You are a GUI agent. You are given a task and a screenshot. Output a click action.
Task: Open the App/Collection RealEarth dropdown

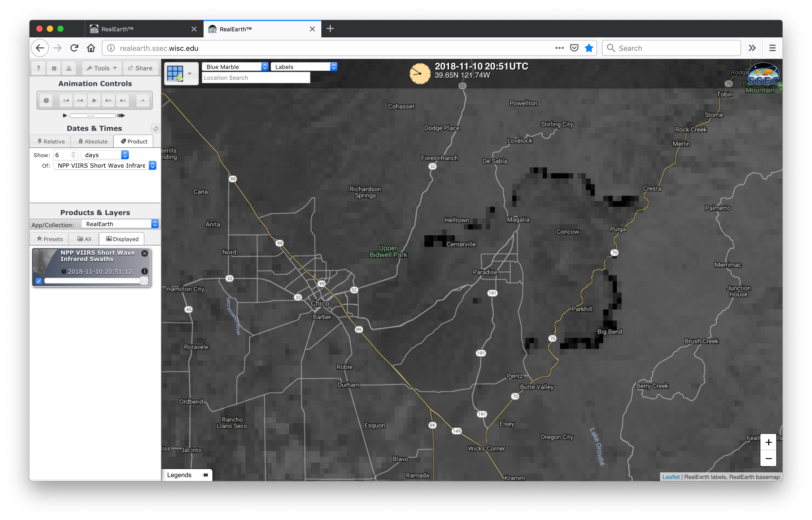coord(120,224)
